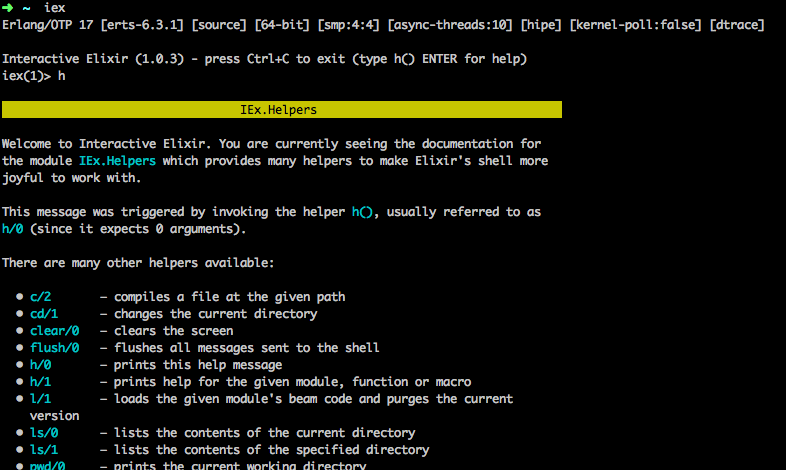
Task: Click the l/1 helper entry
Action: click(41, 399)
